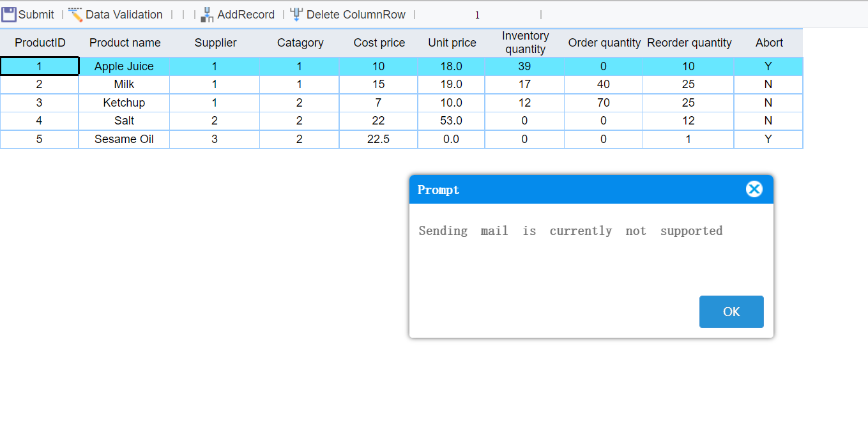Click ProductID cell of the Salt row
The width and height of the screenshot is (868, 422).
(40, 121)
